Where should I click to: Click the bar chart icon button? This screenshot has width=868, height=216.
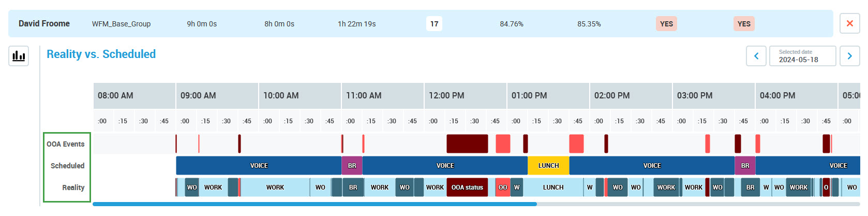pos(19,56)
